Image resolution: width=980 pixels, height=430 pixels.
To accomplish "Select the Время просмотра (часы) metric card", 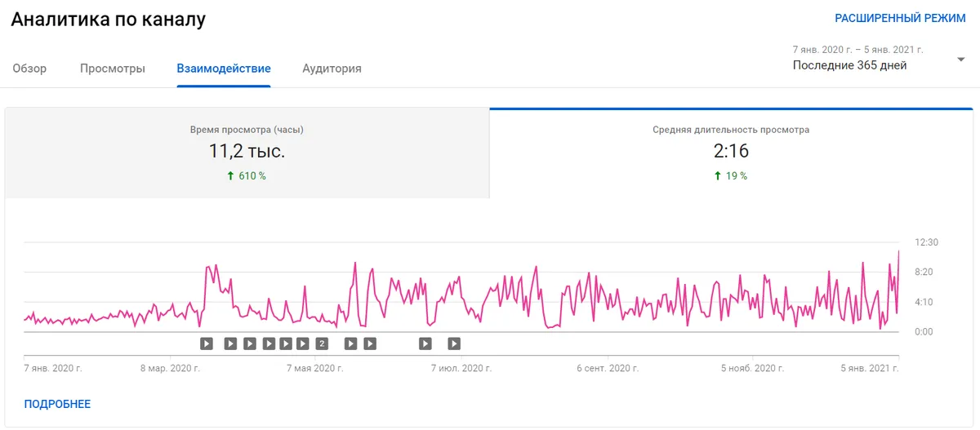I will 247,153.
